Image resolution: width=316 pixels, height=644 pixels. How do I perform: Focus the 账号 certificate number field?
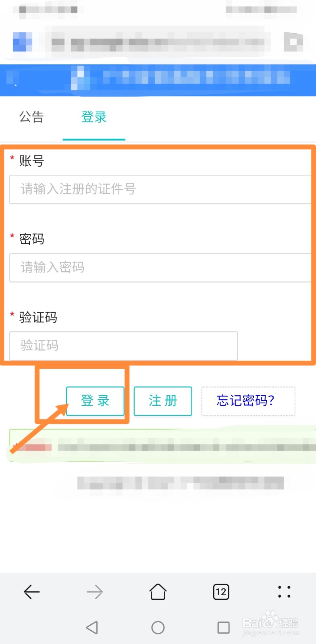pyautogui.click(x=160, y=189)
